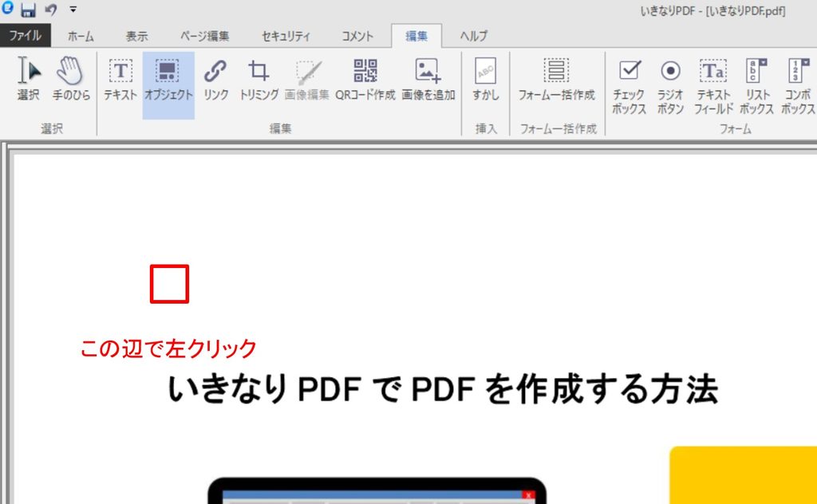Add a リストボックス form field
Screen dimensions: 817x504
click(x=756, y=86)
